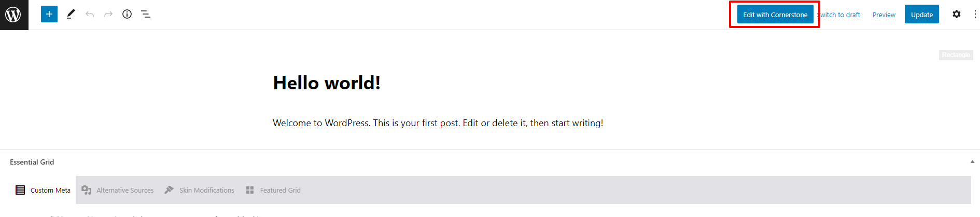
Task: Select the pencil Tools icon
Action: [x=71, y=14]
